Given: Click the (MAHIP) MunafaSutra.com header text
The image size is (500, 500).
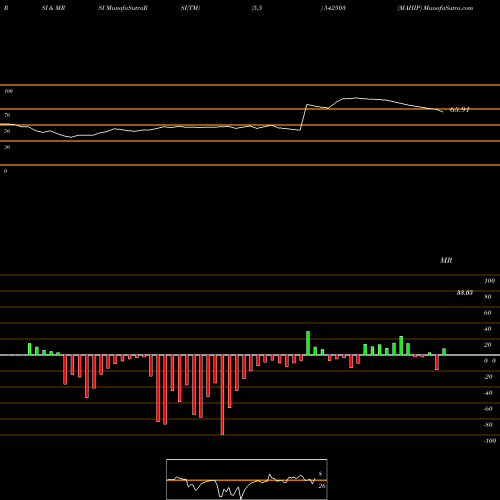Looking at the screenshot, I should pyautogui.click(x=435, y=8).
